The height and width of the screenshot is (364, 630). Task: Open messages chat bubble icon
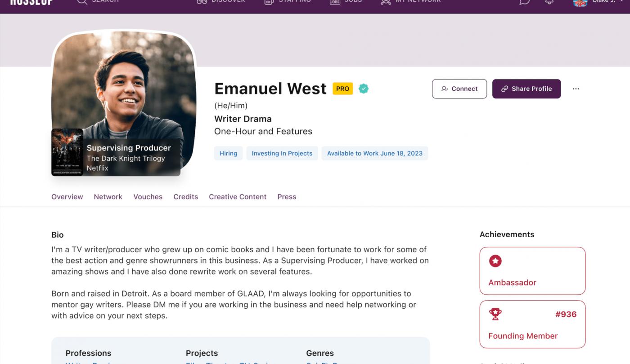[x=524, y=1]
